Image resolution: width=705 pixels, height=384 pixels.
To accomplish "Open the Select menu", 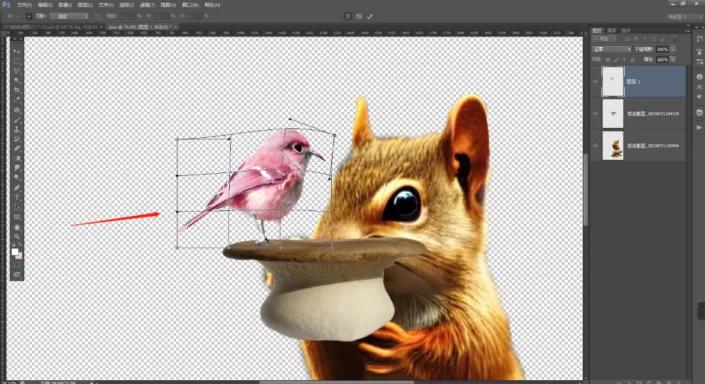I will tap(127, 5).
